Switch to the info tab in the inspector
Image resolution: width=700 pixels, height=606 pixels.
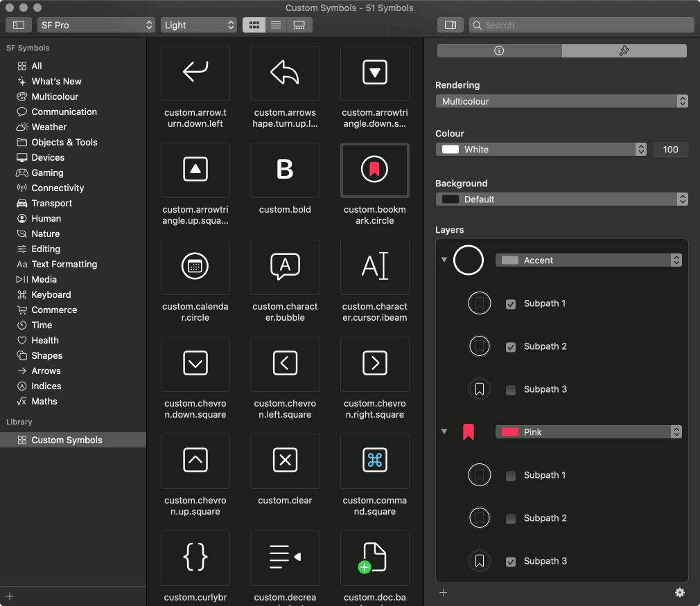click(499, 51)
